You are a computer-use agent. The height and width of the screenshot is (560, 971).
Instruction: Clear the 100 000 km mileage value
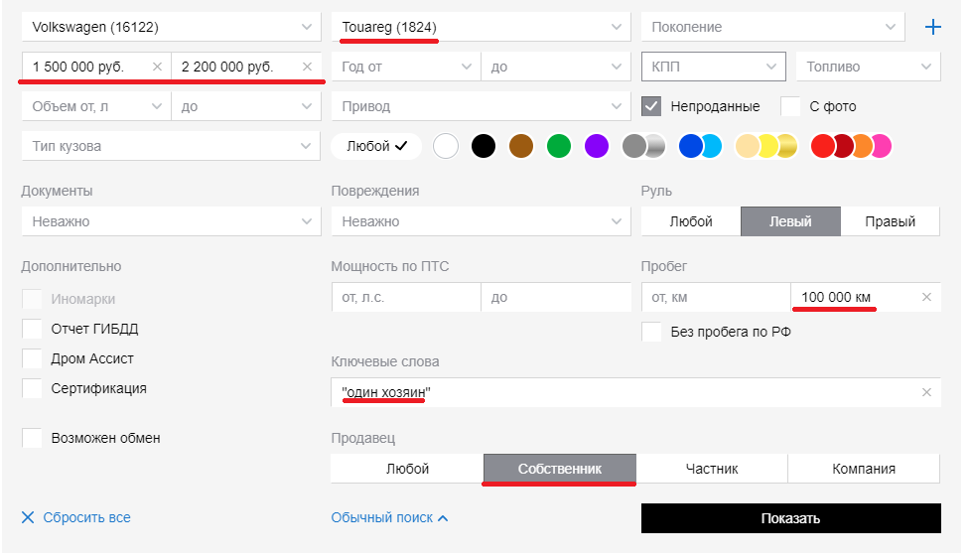click(926, 297)
